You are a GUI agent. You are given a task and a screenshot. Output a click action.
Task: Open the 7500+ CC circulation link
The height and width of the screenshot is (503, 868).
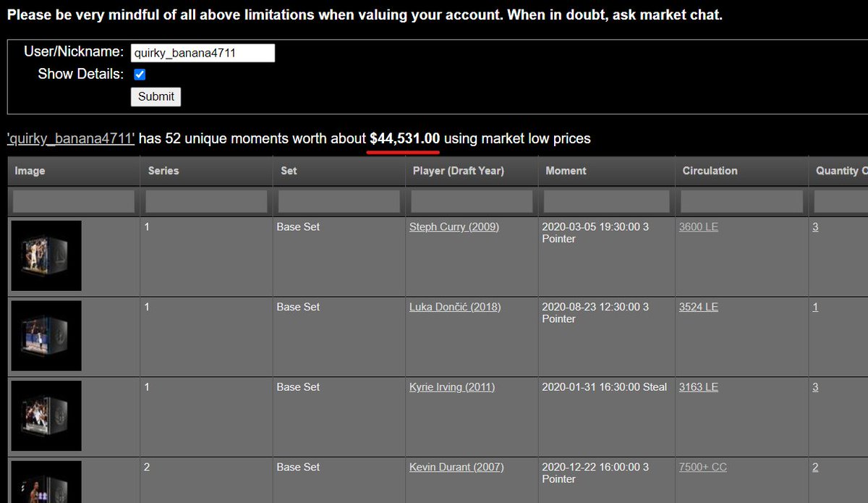pos(703,468)
